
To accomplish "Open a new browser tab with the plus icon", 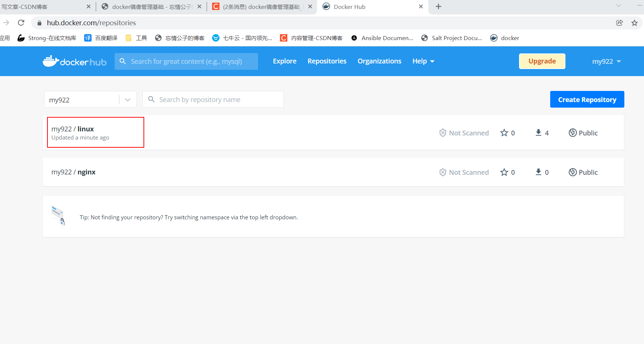I will 438,7.
